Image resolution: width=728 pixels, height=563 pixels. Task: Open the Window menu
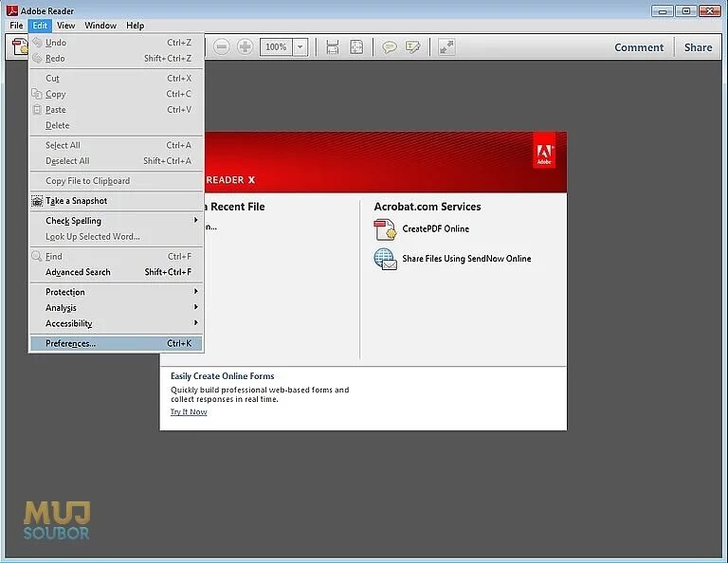click(x=100, y=26)
